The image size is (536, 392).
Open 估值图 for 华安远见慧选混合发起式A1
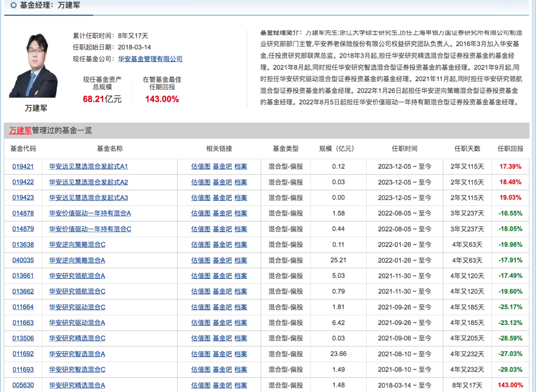(x=201, y=166)
